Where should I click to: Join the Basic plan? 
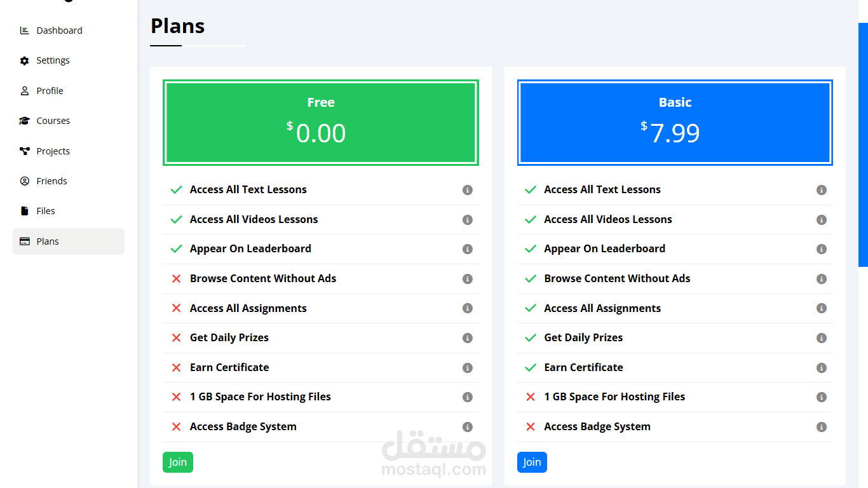[x=532, y=463]
